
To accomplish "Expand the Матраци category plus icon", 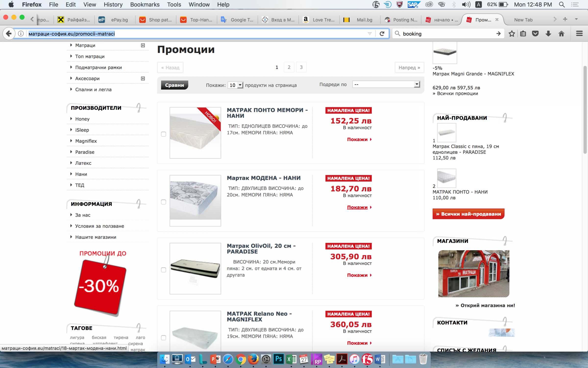I will pyautogui.click(x=143, y=45).
